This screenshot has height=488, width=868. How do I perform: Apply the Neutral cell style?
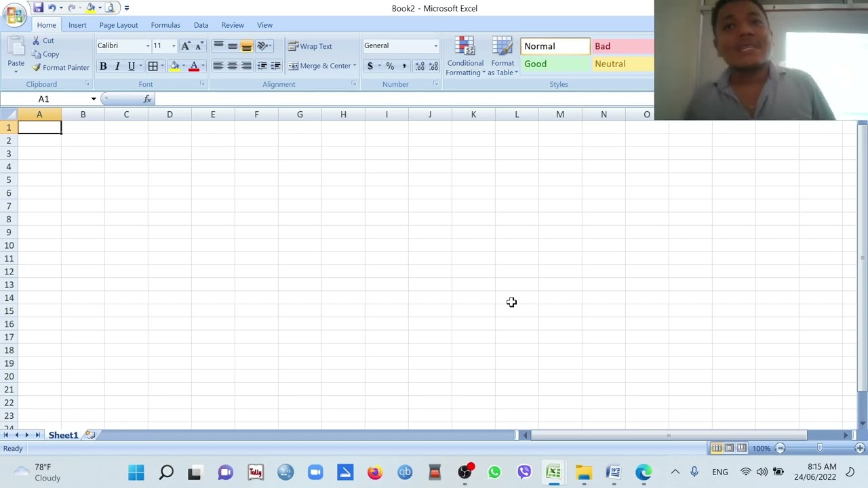(x=623, y=64)
